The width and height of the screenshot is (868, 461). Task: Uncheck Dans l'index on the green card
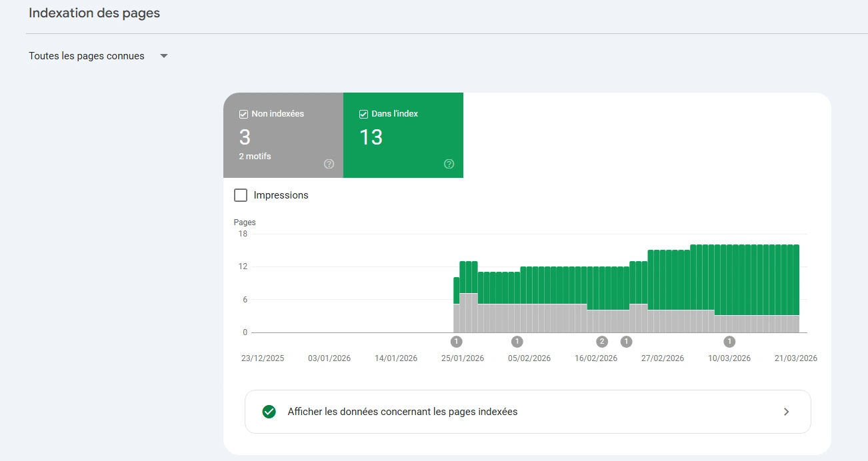click(363, 113)
